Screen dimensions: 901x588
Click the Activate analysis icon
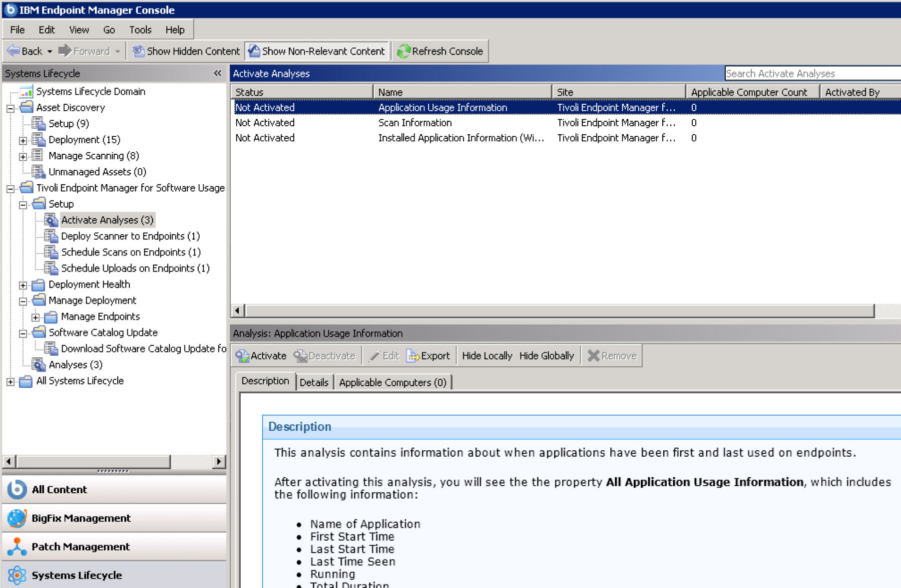[243, 356]
